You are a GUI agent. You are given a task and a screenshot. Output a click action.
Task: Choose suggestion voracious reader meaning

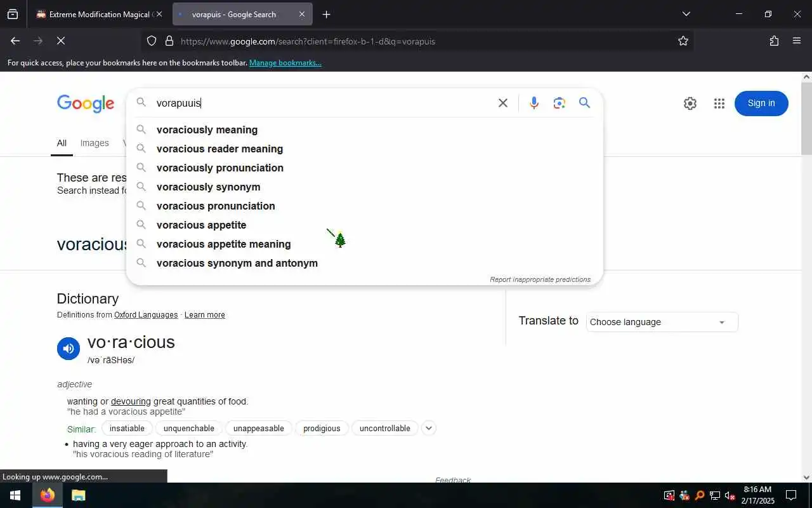[365, 149]
